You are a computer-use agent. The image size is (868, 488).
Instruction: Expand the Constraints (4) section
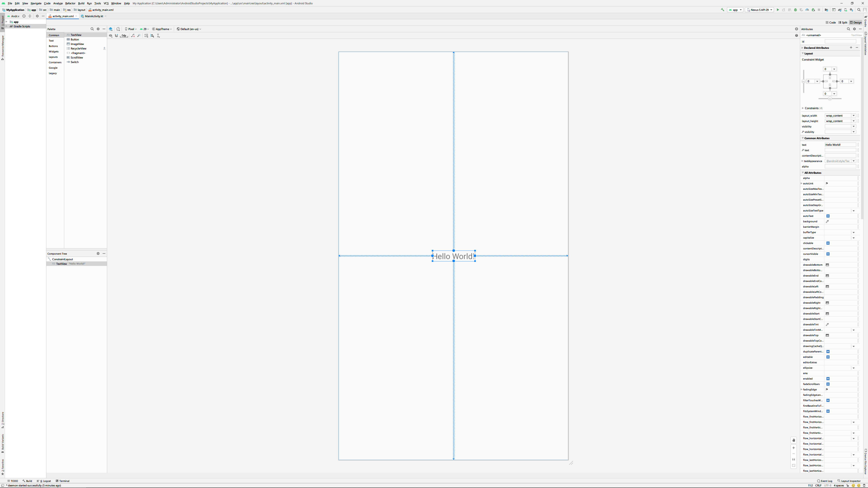pyautogui.click(x=803, y=108)
